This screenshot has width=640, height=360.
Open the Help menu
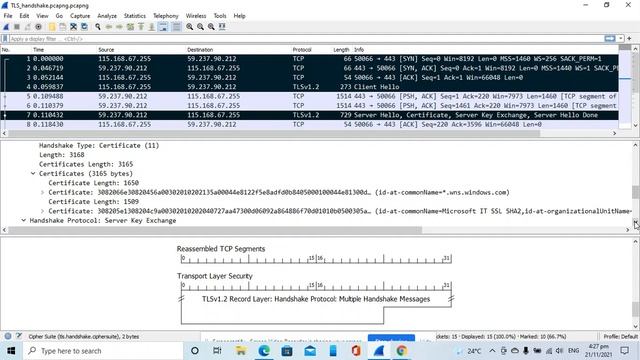pos(240,16)
